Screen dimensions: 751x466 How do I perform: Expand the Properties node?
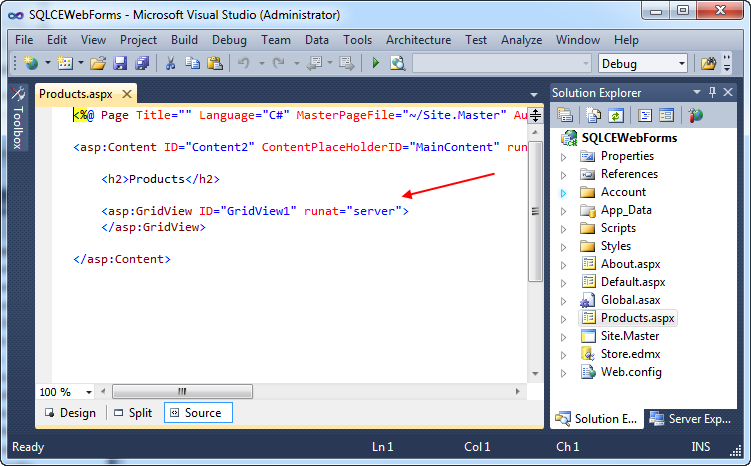point(563,157)
